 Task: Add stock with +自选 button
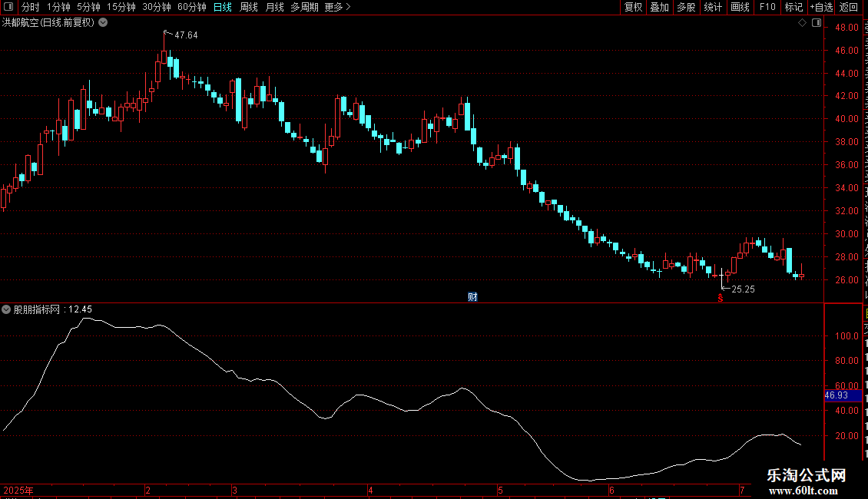[x=821, y=7]
